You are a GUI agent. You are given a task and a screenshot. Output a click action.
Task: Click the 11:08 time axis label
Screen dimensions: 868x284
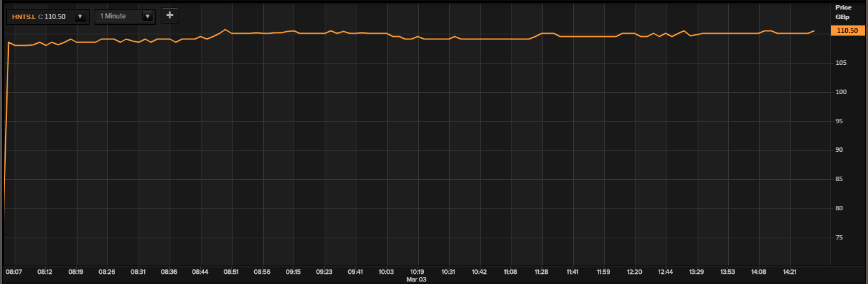510,271
